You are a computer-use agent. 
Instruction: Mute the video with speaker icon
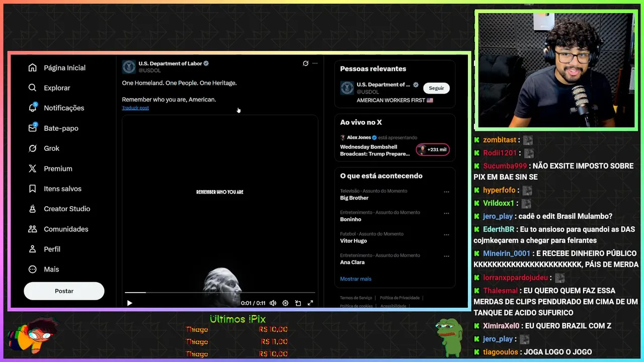point(273,303)
